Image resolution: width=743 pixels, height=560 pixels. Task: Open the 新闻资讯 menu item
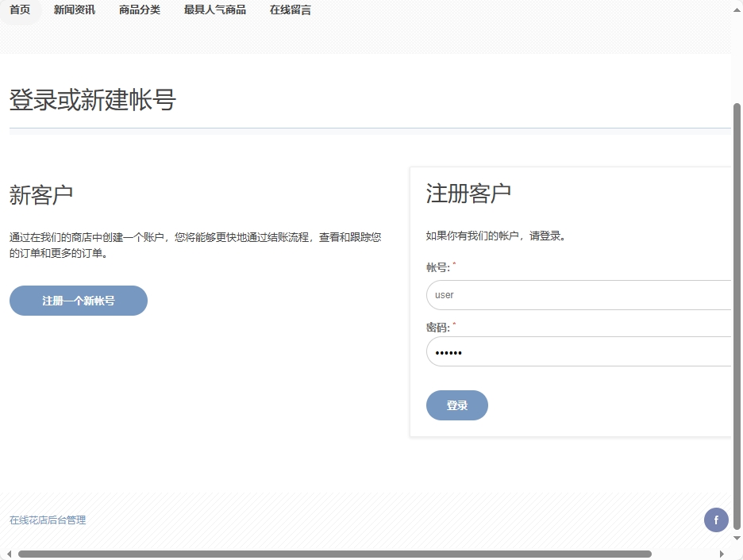coord(74,10)
